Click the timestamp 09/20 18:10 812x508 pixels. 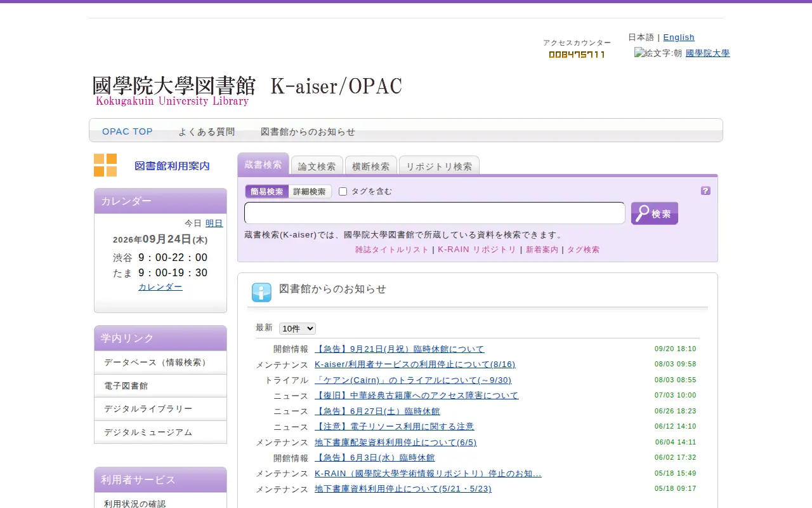coord(676,349)
